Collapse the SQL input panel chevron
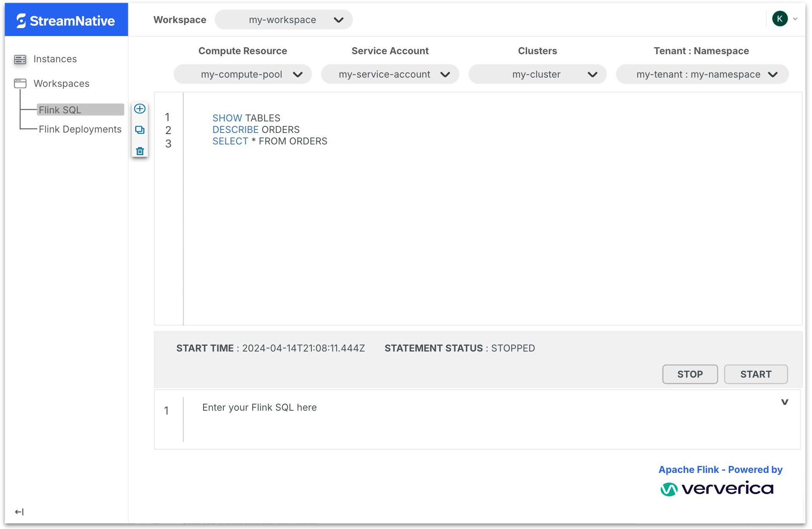Screen dimensions: 812x529 (785, 402)
